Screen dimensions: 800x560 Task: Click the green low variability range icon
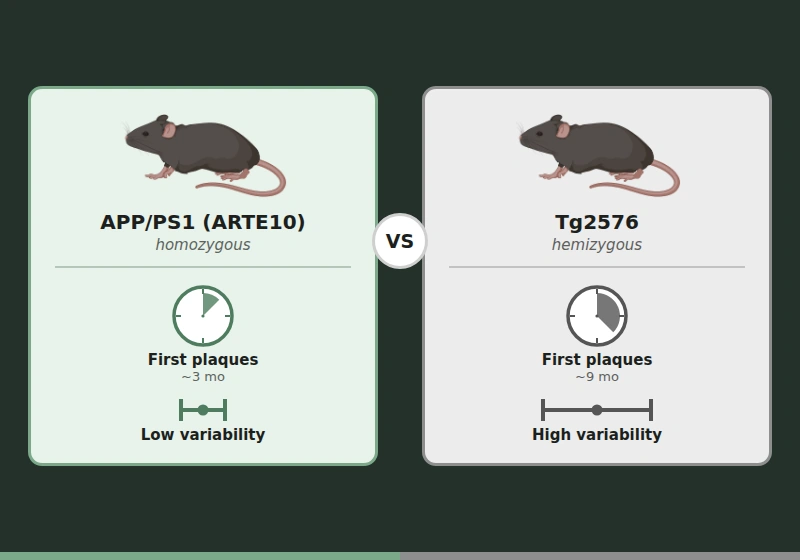click(x=203, y=410)
